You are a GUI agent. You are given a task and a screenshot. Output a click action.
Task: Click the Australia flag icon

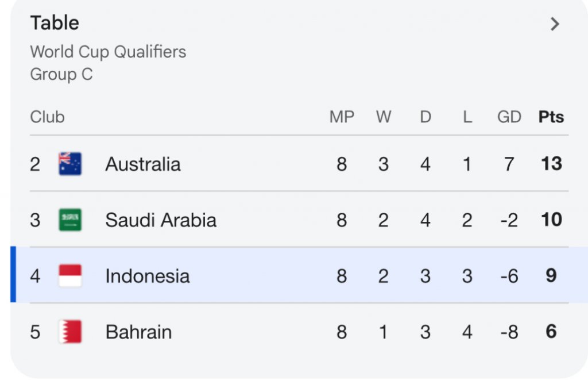70,164
